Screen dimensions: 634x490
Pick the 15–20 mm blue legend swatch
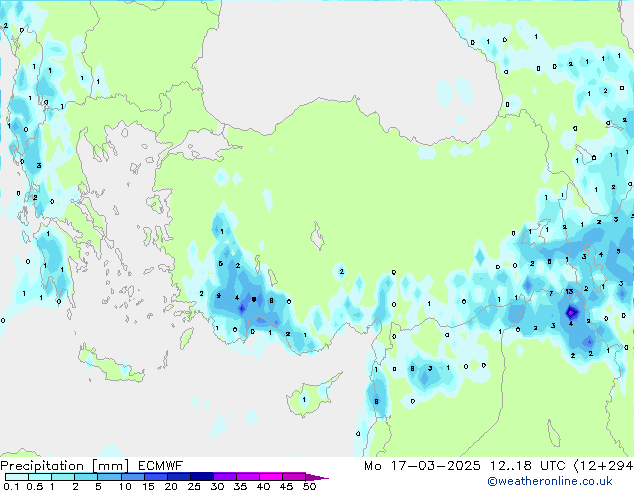tap(156, 477)
